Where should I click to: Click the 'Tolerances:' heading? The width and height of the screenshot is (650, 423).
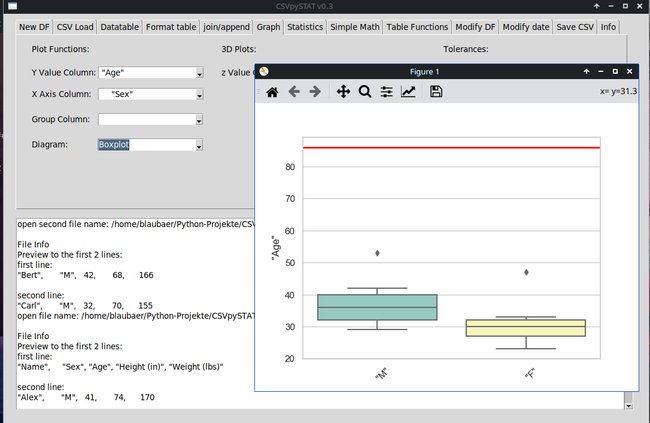point(466,49)
